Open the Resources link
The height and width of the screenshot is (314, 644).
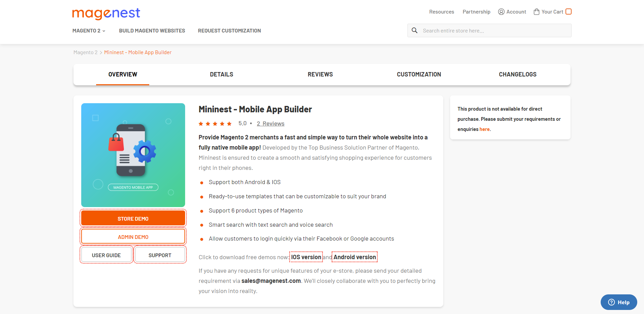coord(442,12)
